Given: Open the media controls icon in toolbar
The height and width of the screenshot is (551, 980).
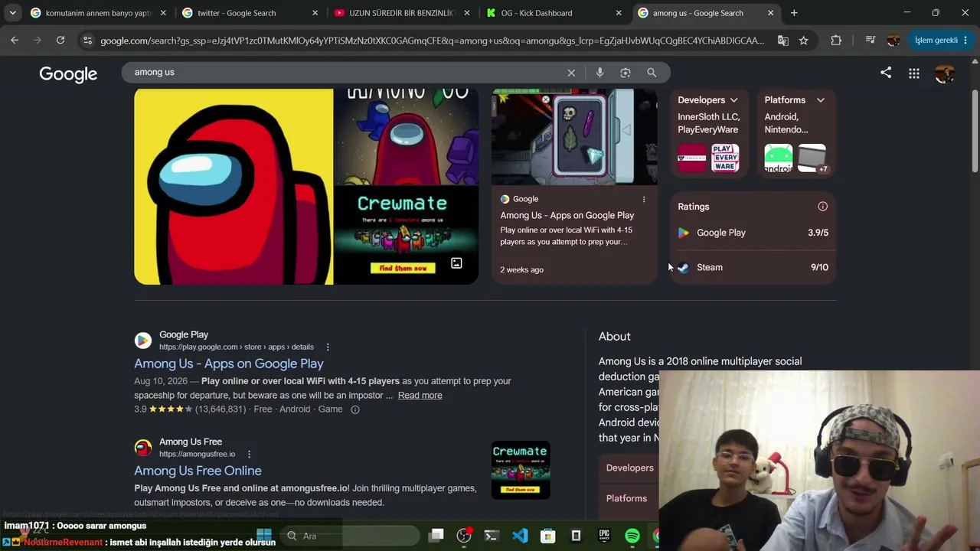Looking at the screenshot, I should (870, 41).
